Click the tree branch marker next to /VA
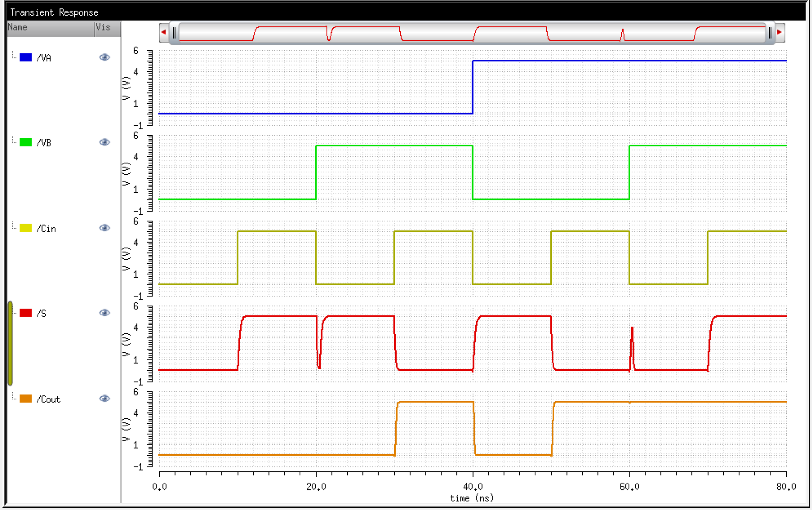Viewport: 812px width, 510px height. [x=14, y=55]
